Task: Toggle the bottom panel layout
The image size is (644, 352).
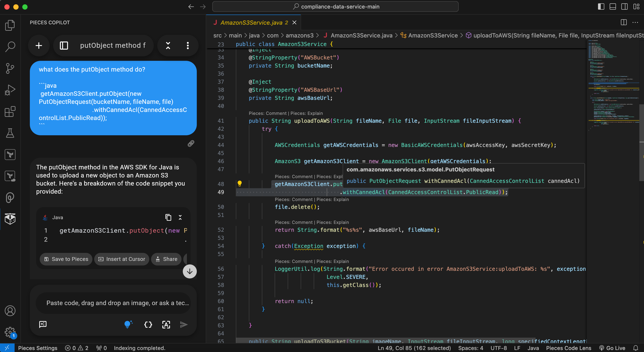Action: 613,7
